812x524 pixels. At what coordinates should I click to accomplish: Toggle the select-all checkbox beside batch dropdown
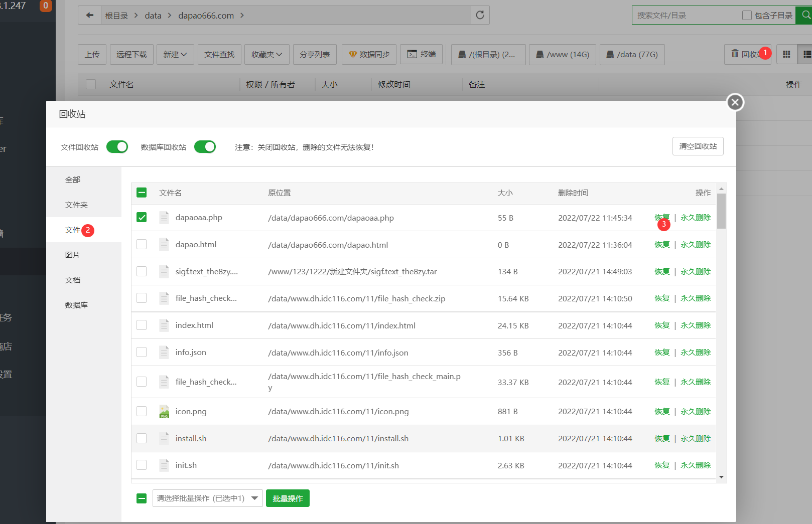pyautogui.click(x=142, y=498)
